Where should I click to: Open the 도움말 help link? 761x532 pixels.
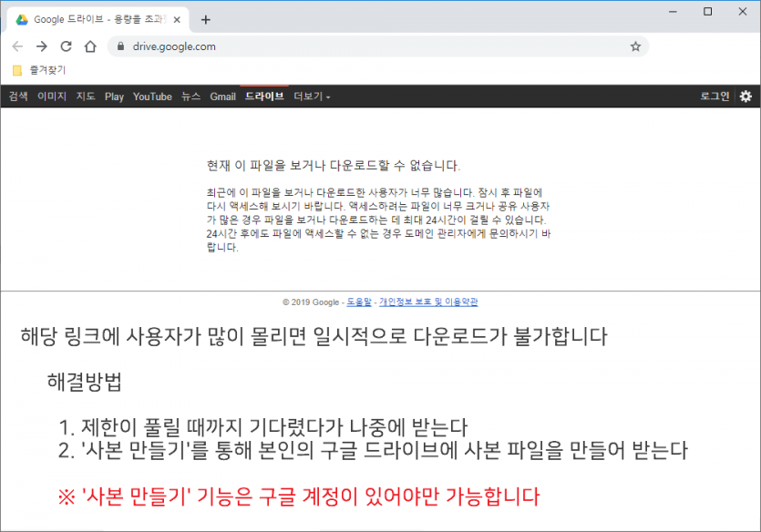click(359, 302)
